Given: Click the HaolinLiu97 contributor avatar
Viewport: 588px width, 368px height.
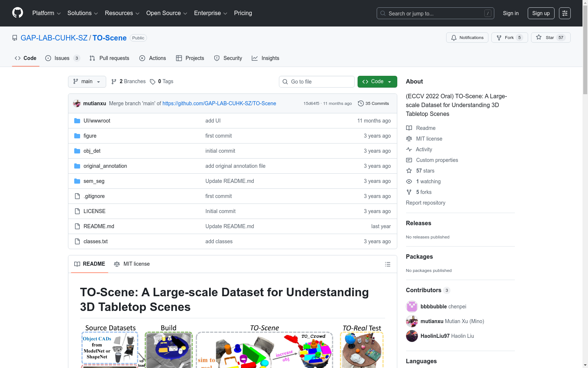Looking at the screenshot, I should 412,336.
